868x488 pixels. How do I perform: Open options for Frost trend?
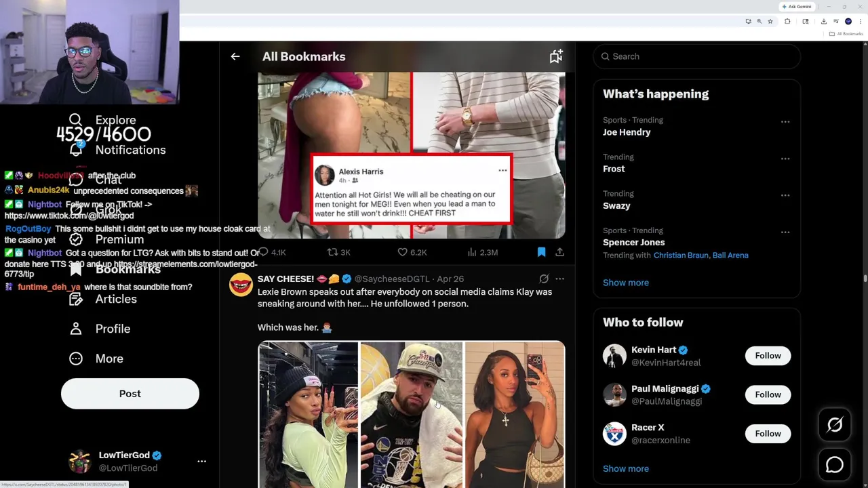tap(785, 159)
